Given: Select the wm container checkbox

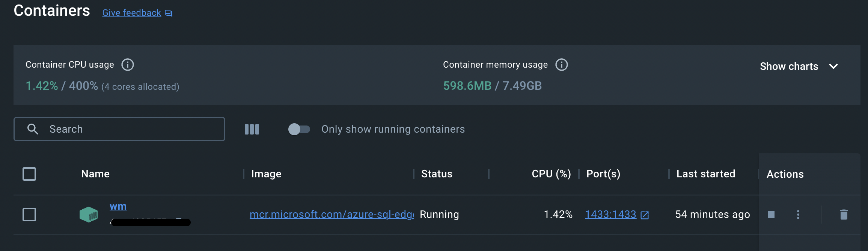Looking at the screenshot, I should (29, 215).
